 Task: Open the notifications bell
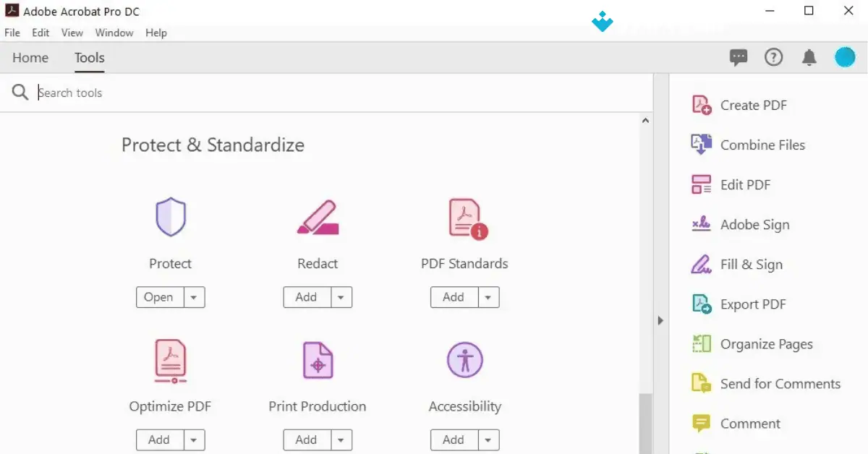pyautogui.click(x=809, y=57)
